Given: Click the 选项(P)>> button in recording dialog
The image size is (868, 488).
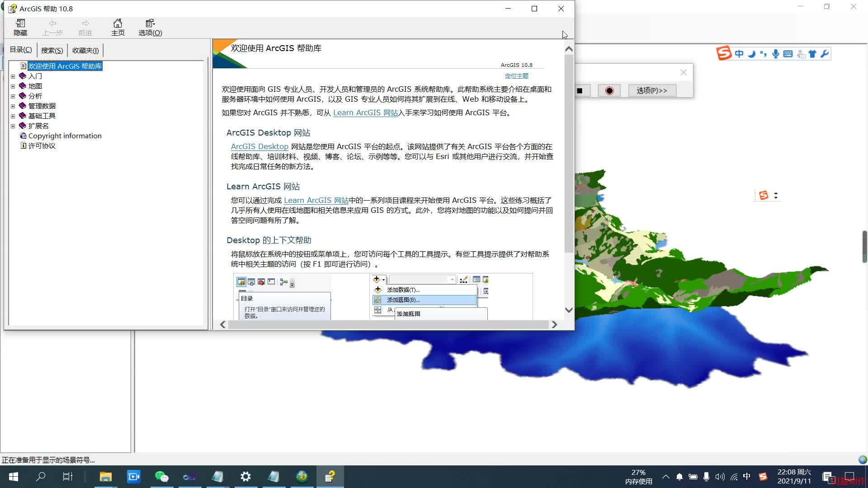Looking at the screenshot, I should tap(652, 90).
